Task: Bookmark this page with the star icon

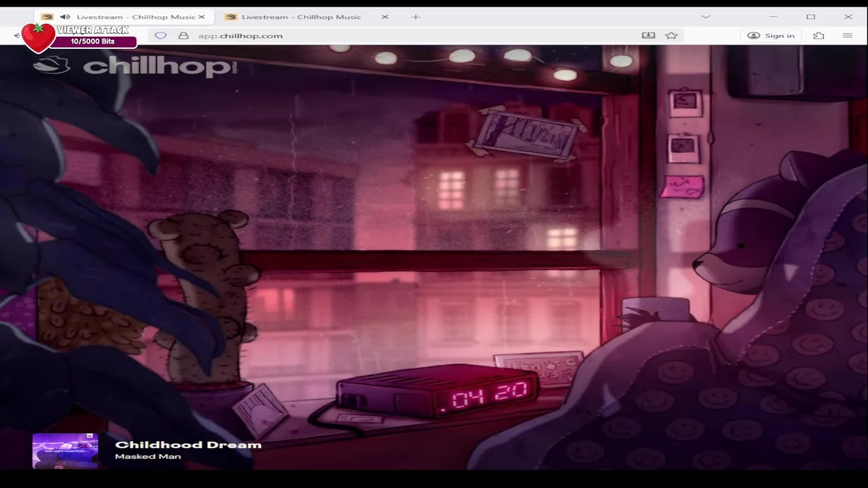Action: coord(671,35)
